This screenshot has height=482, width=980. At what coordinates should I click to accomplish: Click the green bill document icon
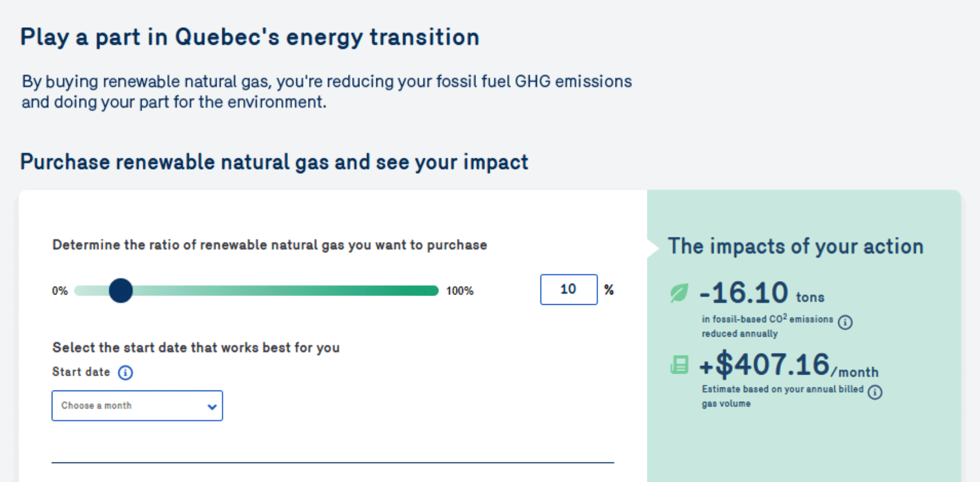[680, 365]
